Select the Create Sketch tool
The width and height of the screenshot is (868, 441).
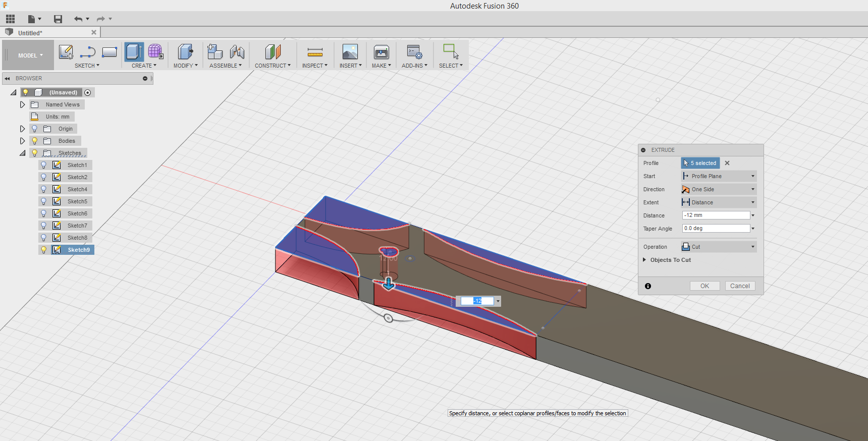(66, 51)
